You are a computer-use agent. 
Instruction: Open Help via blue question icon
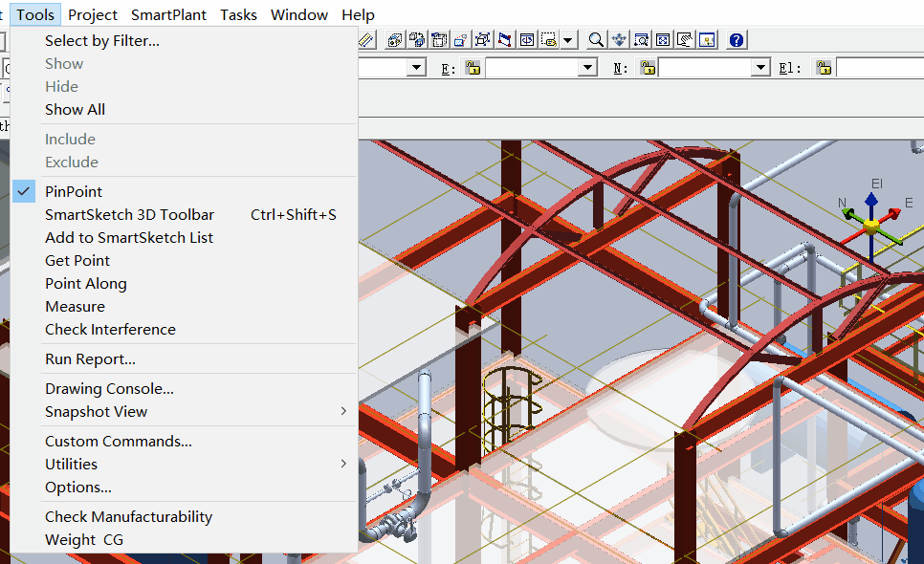(736, 40)
